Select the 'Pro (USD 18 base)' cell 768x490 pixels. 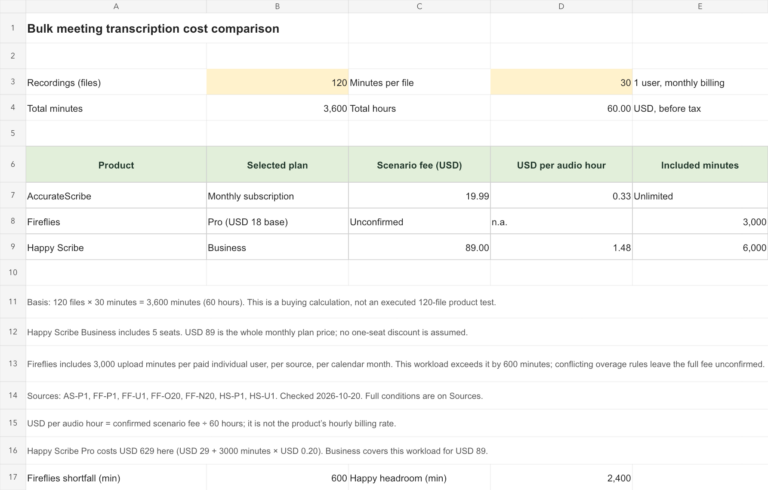coord(277,221)
